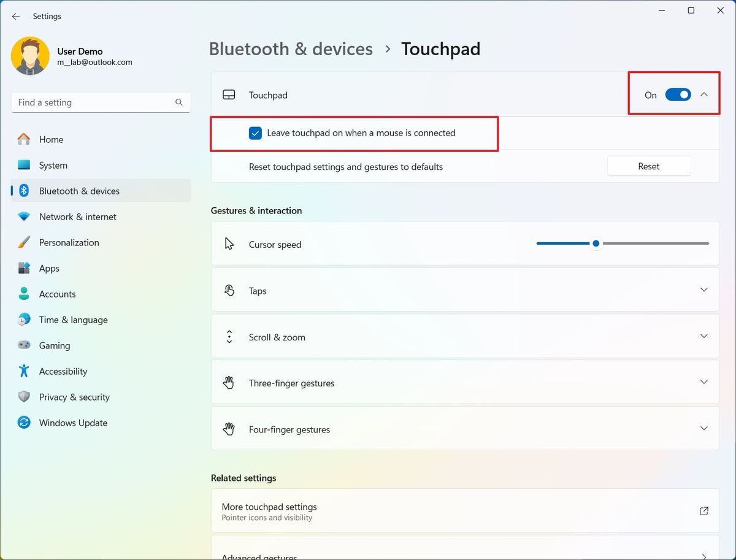This screenshot has height=560, width=736.
Task: Collapse the Touchpad section chevron
Action: point(703,95)
